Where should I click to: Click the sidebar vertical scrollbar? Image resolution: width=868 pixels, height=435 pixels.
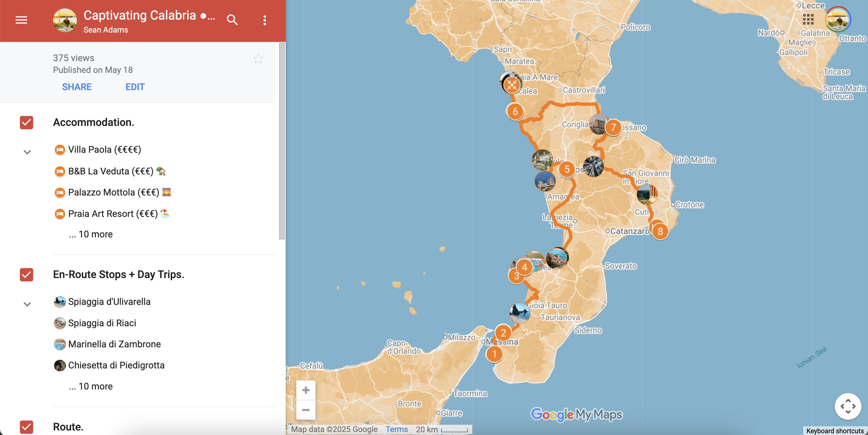click(282, 141)
